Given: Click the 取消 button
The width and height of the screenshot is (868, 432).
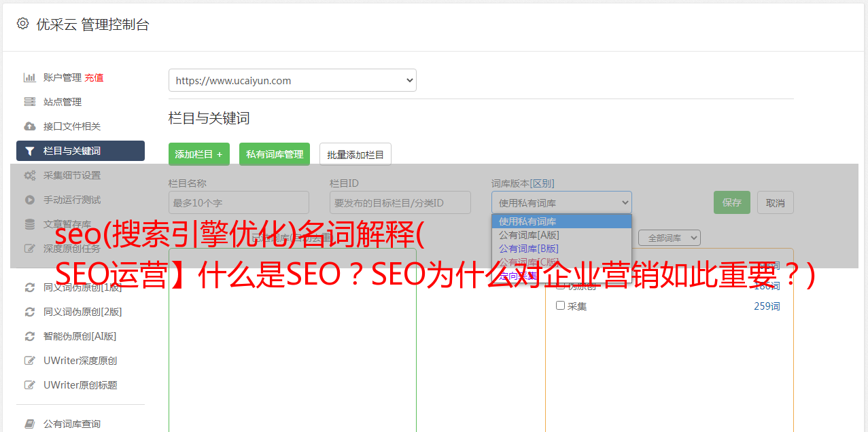Looking at the screenshot, I should [x=776, y=202].
